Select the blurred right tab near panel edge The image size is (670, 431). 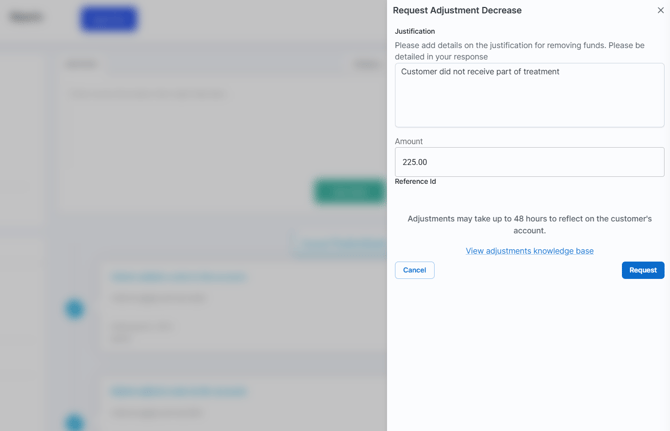coord(367,65)
